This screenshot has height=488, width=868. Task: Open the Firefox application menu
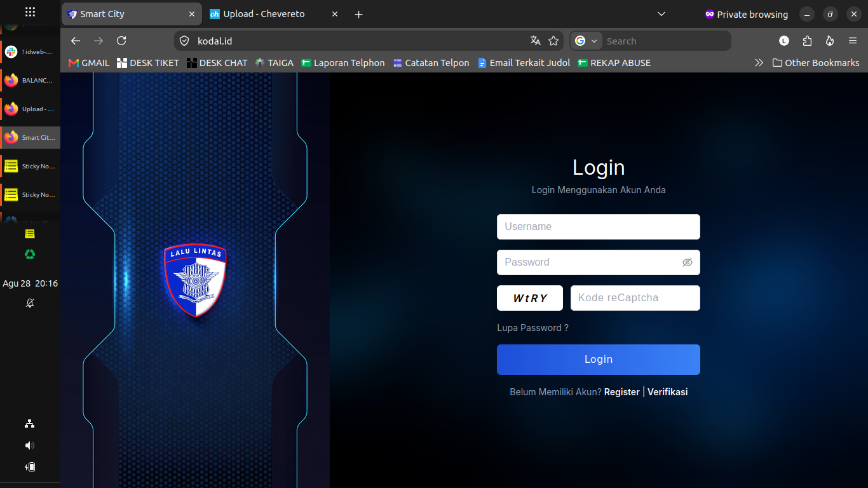coord(853,41)
